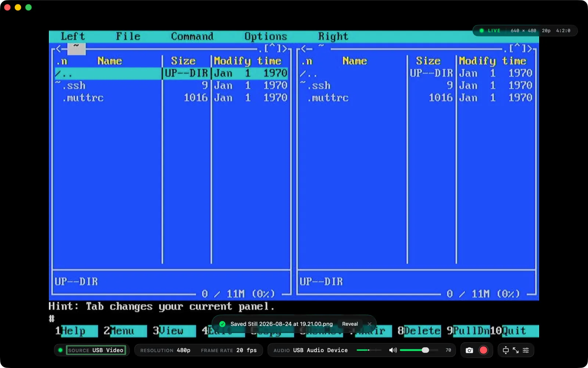Select the .ssh entry in right panel
The width and height of the screenshot is (588, 368).
(x=416, y=86)
